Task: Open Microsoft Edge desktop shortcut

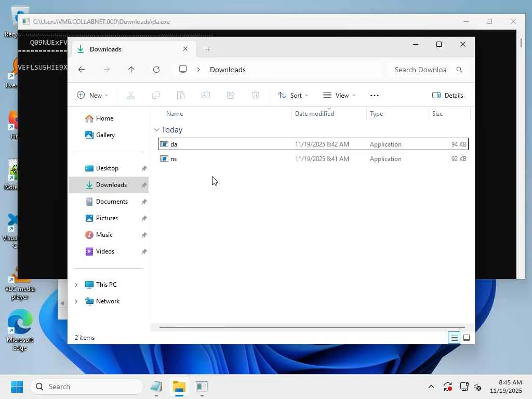Action: click(x=20, y=330)
